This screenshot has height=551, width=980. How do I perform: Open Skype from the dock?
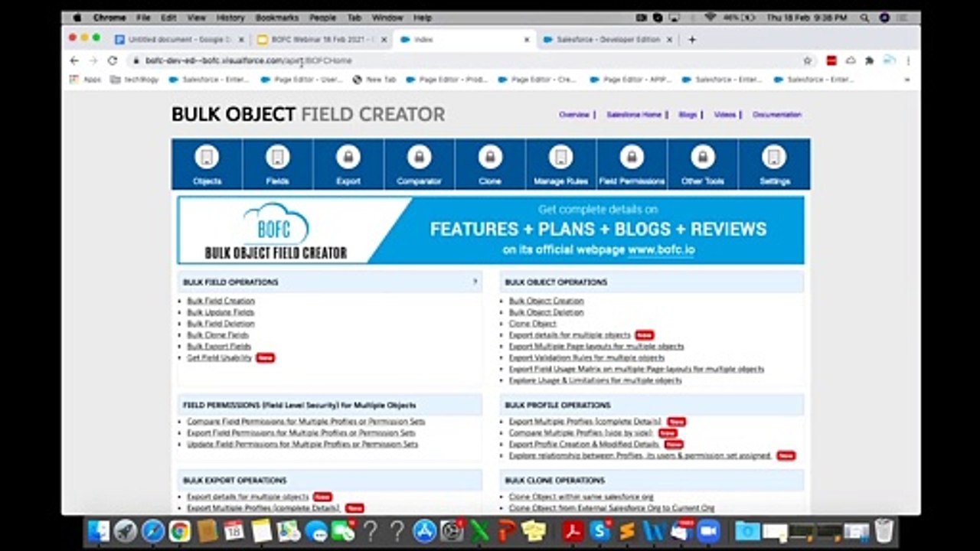[x=600, y=530]
